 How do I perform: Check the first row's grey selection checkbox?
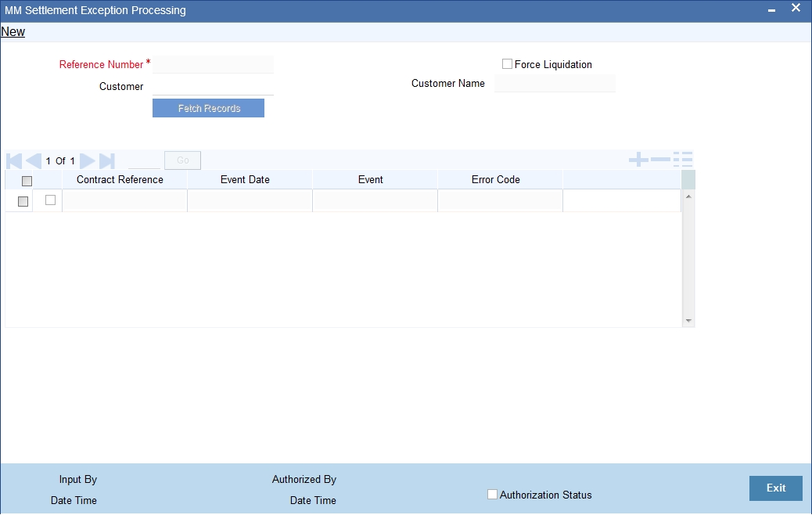[x=23, y=201]
